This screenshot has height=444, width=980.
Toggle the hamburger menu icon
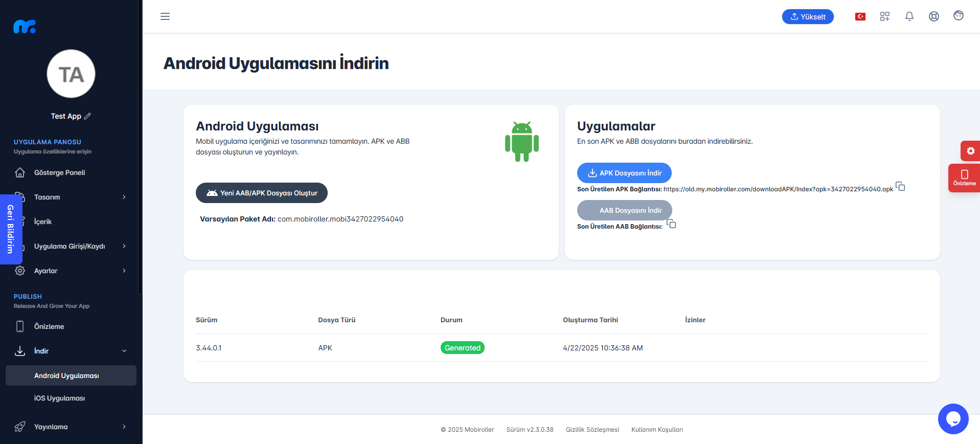point(165,16)
